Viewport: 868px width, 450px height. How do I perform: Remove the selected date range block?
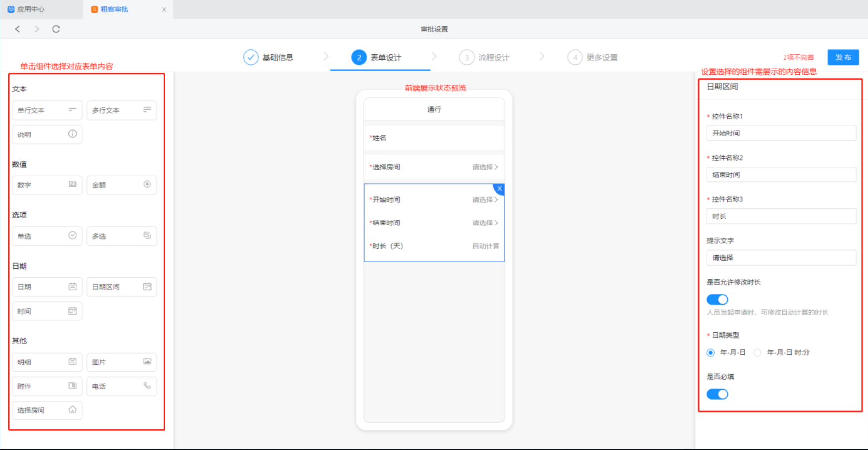500,189
